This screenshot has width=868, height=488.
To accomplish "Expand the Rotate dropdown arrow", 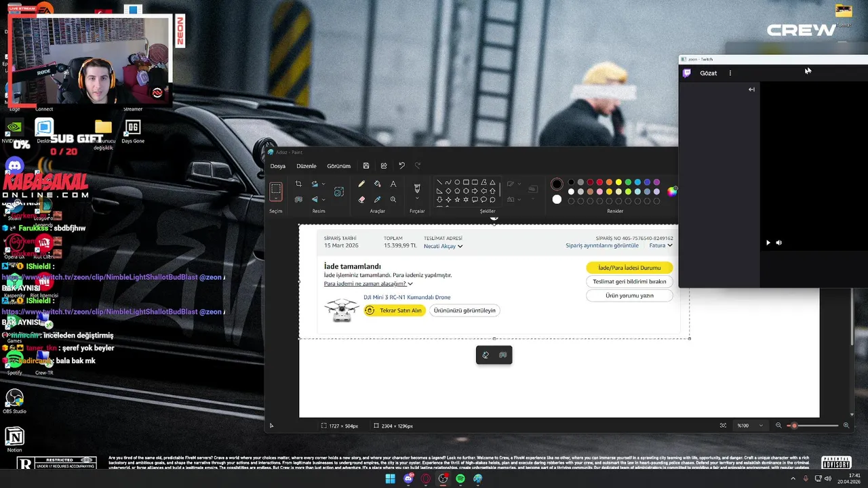I will (323, 184).
